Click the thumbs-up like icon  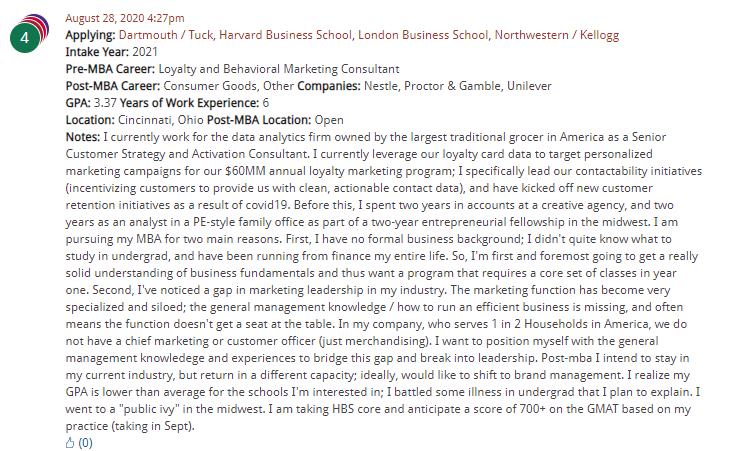click(68, 442)
